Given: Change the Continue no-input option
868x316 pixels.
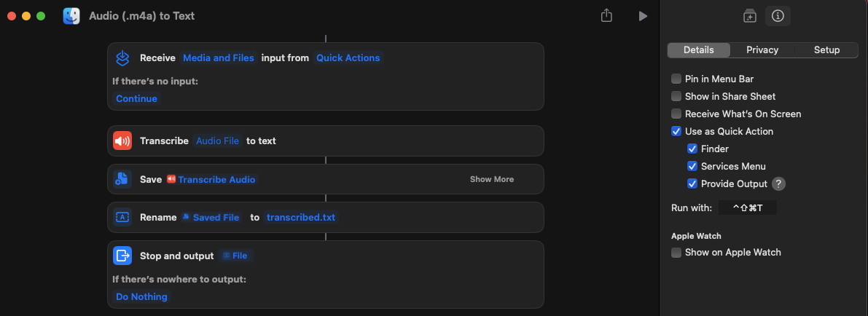Looking at the screenshot, I should point(136,98).
